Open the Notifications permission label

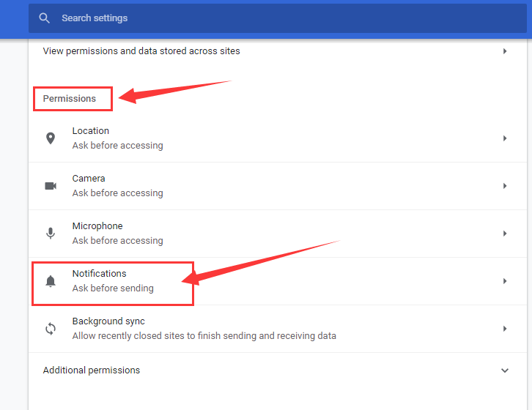point(100,274)
